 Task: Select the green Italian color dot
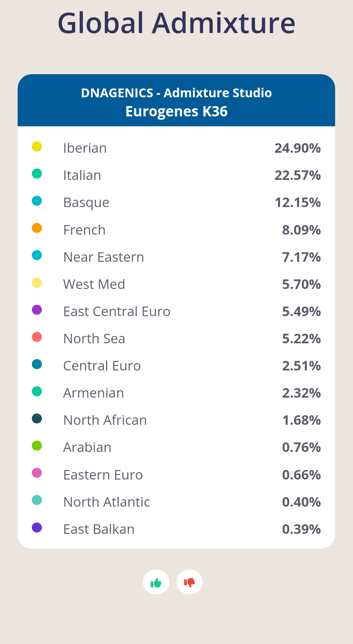point(37,174)
